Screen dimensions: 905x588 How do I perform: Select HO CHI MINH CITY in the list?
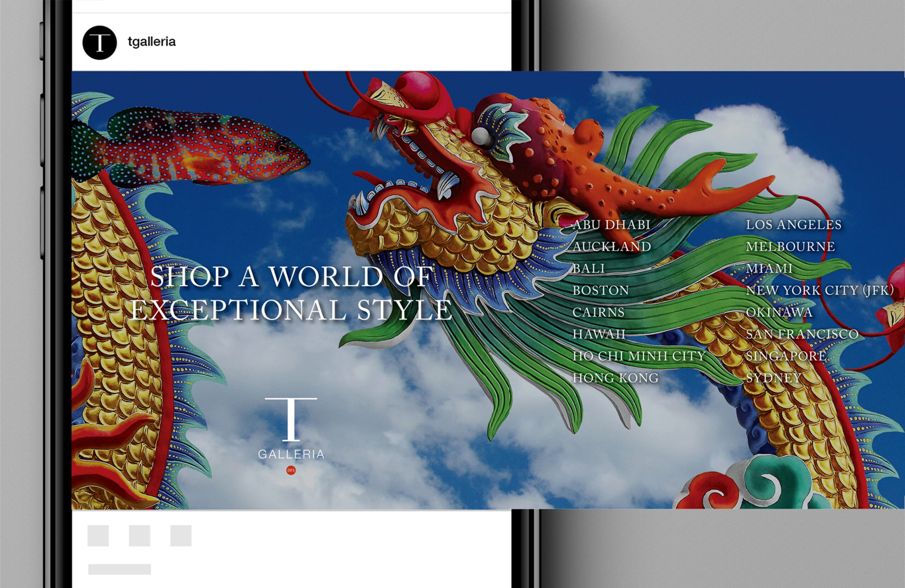click(639, 356)
